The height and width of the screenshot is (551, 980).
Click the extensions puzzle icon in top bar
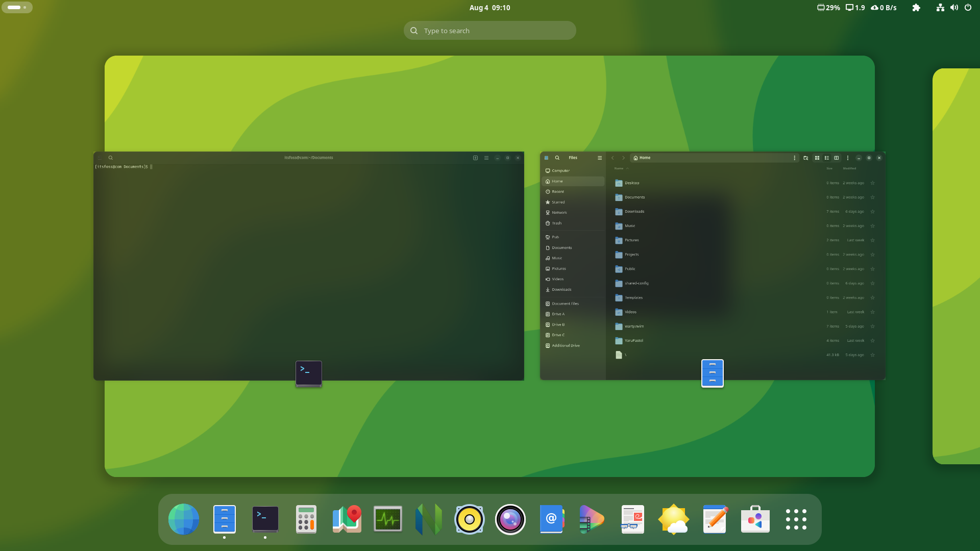916,8
